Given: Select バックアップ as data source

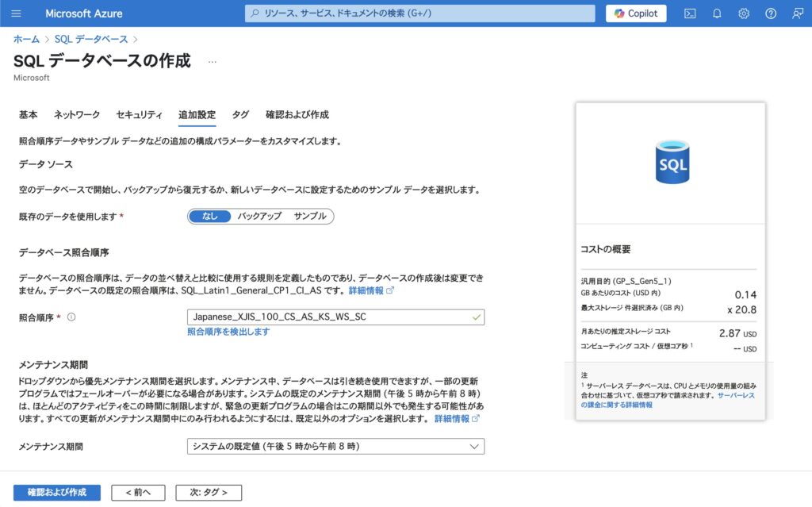Looking at the screenshot, I should 259,216.
